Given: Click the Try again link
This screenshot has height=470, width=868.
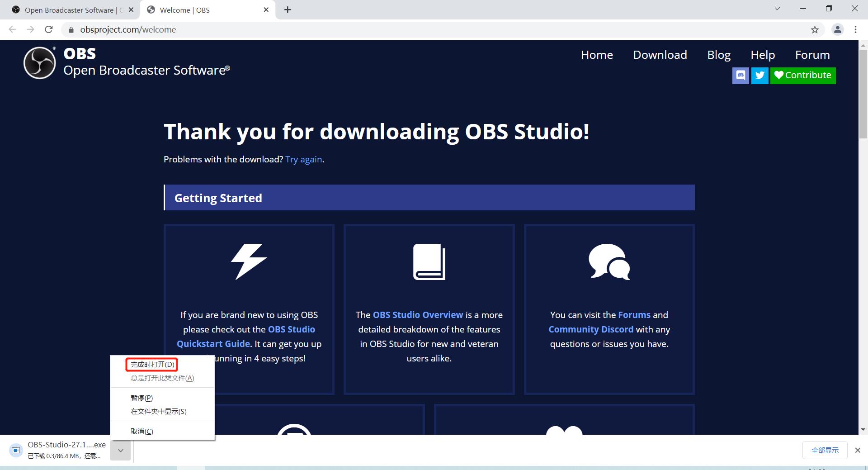Looking at the screenshot, I should coord(304,159).
